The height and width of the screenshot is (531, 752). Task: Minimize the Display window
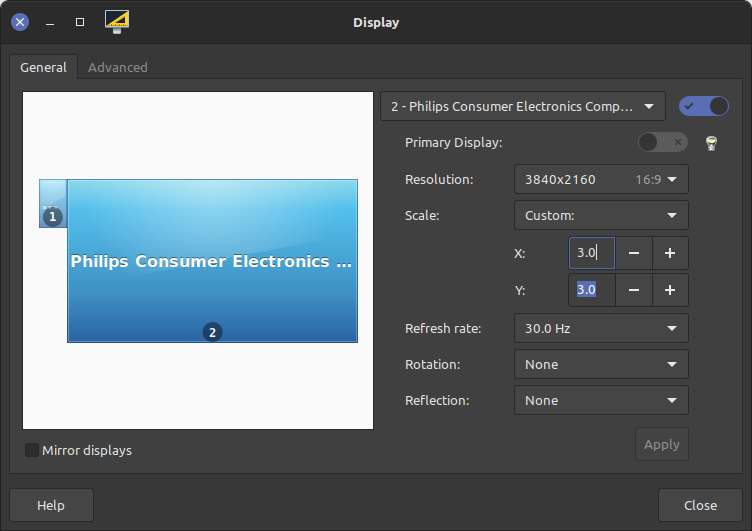coord(50,23)
